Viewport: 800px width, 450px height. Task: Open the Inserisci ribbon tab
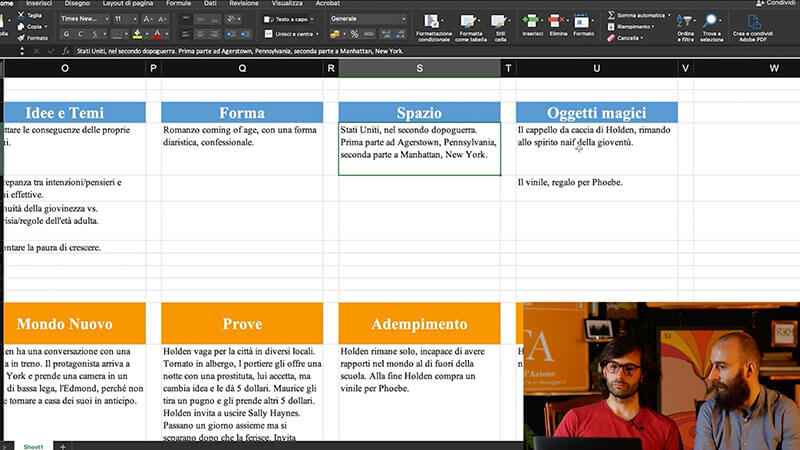39,3
